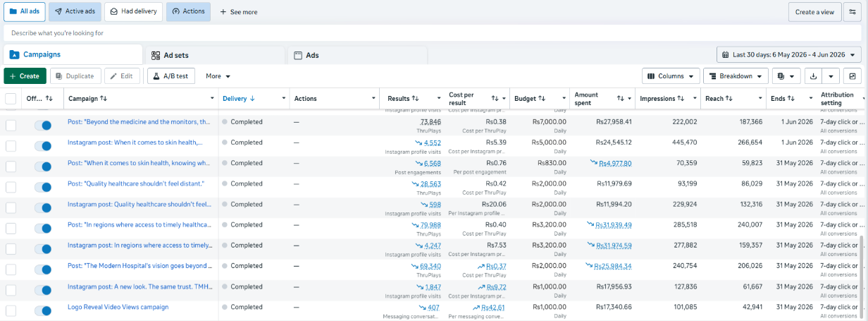Viewport: 868px width, 321px height.
Task: Sort by Reach arrows
Action: point(729,99)
